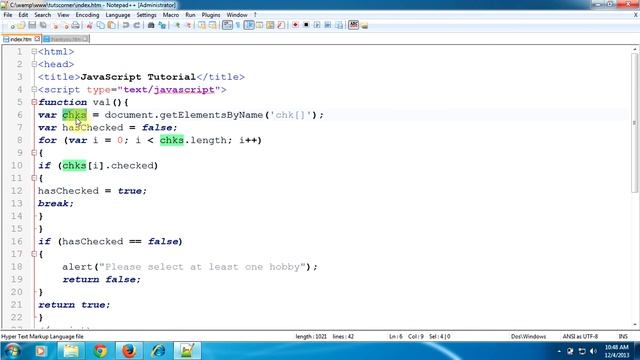Viewport: 640px width, 360px height.
Task: Copy selection using the toolbar icon
Action: click(x=100, y=25)
